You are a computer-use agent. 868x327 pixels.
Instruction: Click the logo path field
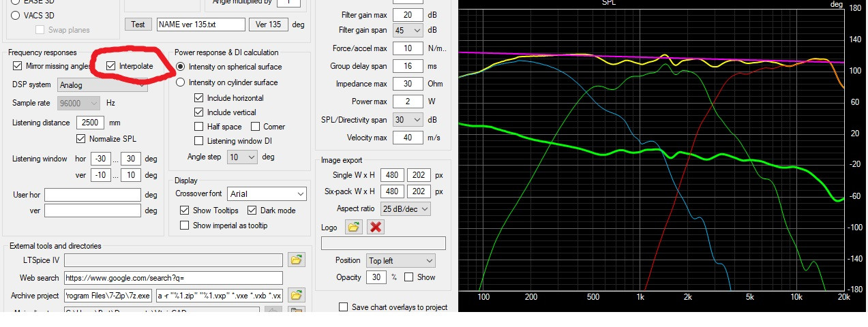383,243
